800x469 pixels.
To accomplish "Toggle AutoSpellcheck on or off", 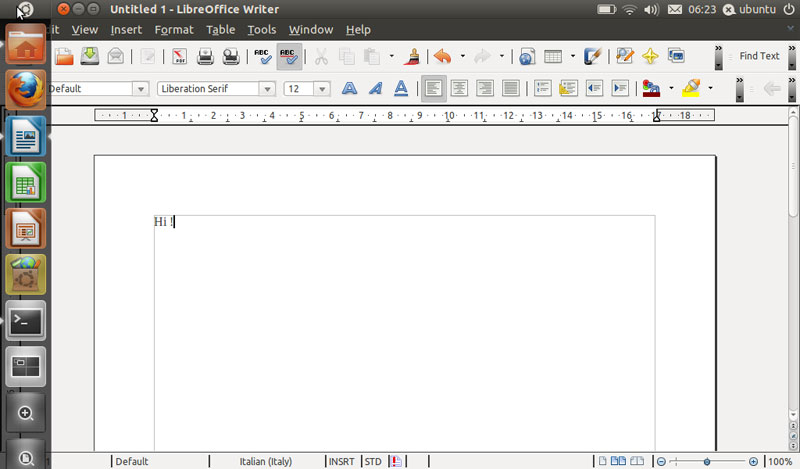I will tap(289, 57).
